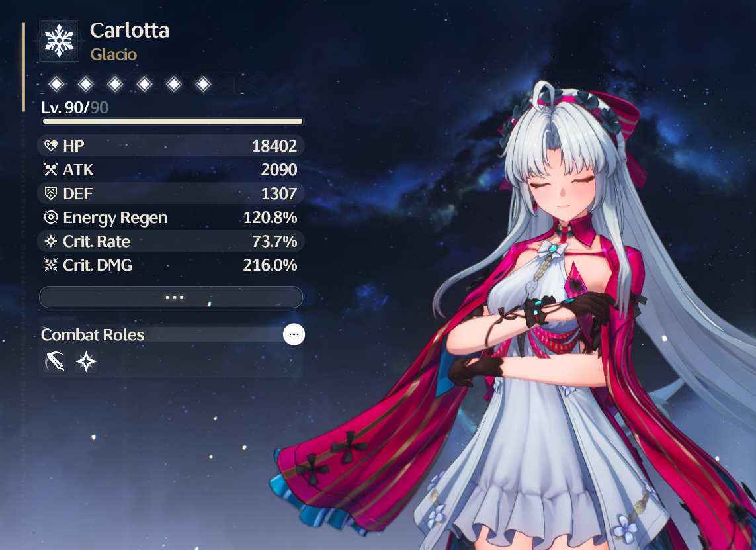Click the Combat Roles header
Viewport: 756px width, 550px height.
93,334
